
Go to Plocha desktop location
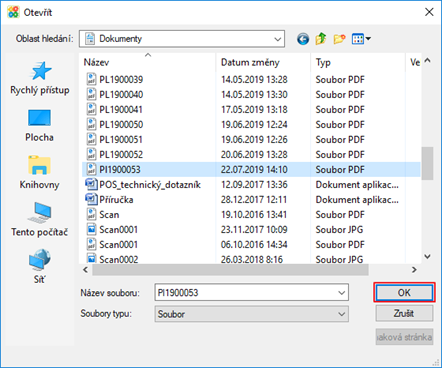[x=39, y=126]
